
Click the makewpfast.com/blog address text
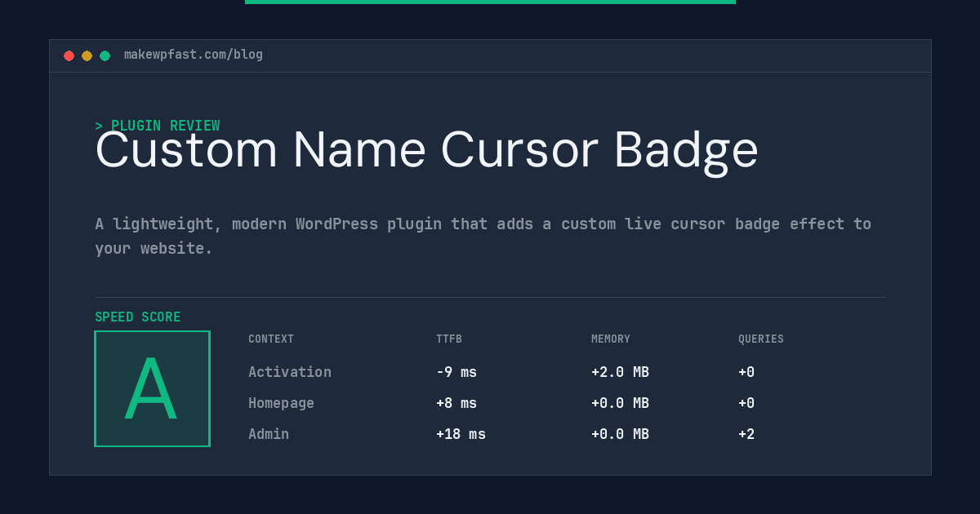click(x=194, y=55)
